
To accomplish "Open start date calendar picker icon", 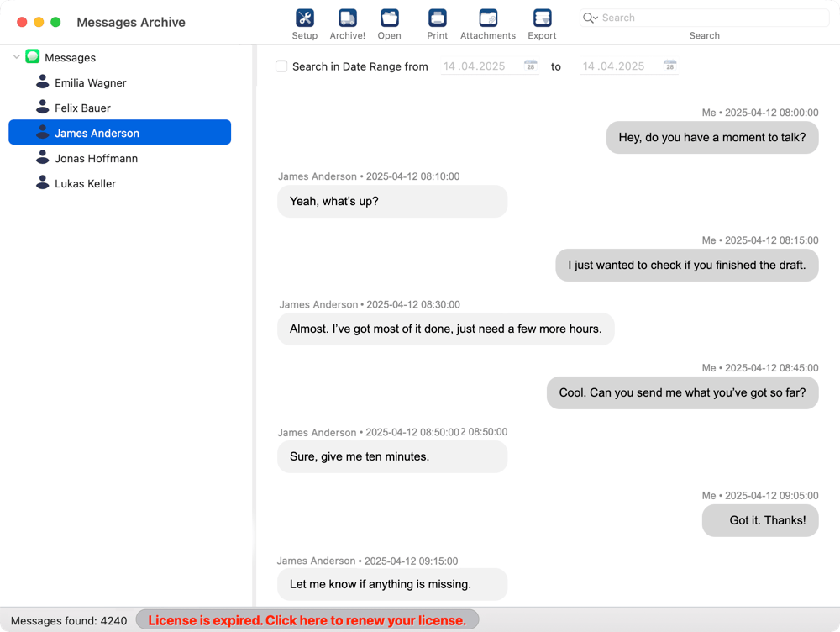I will [x=530, y=66].
